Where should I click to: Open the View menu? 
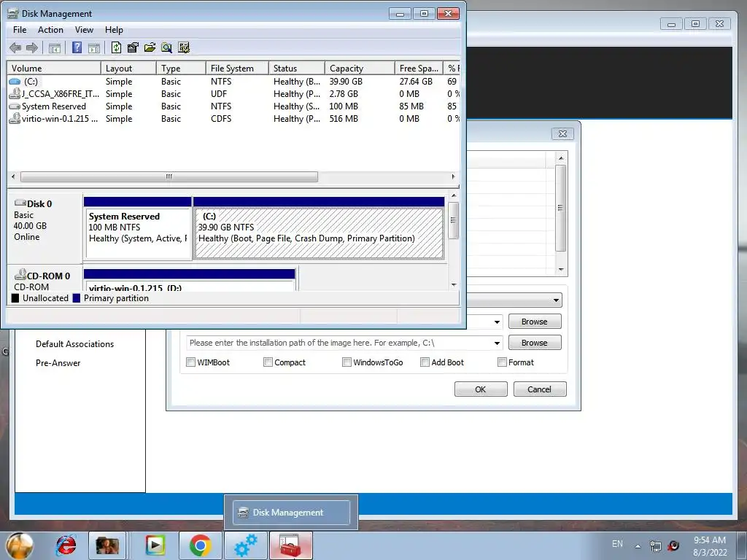[x=84, y=29]
